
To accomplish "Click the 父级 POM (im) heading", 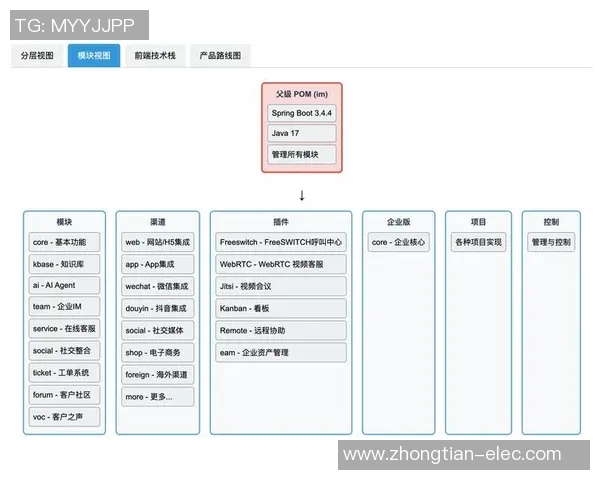I will coord(302,94).
